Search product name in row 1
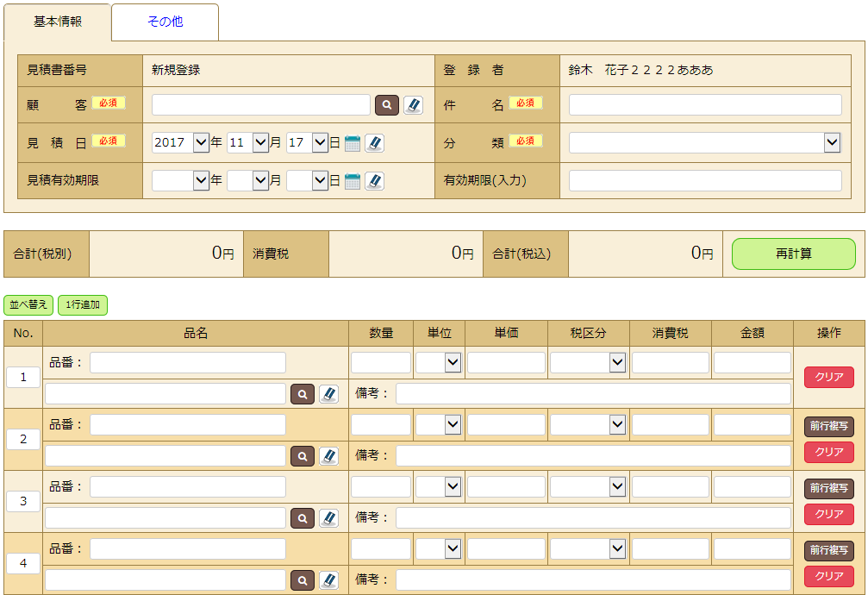868x595 pixels. pyautogui.click(x=302, y=394)
